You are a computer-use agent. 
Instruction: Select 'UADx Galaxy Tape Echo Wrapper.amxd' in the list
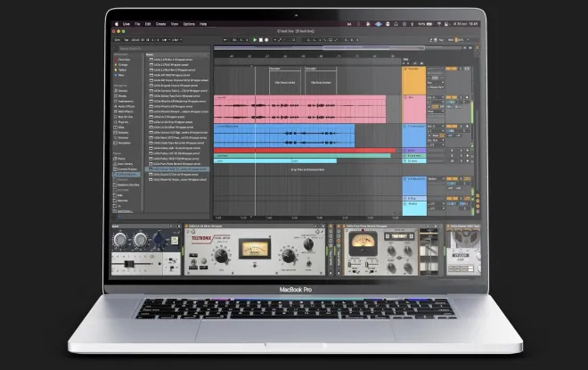176,96
